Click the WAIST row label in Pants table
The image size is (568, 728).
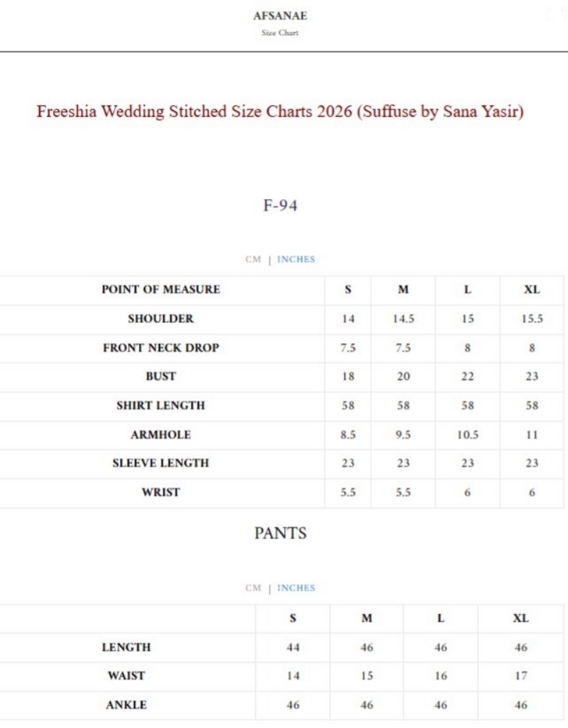pos(127,676)
